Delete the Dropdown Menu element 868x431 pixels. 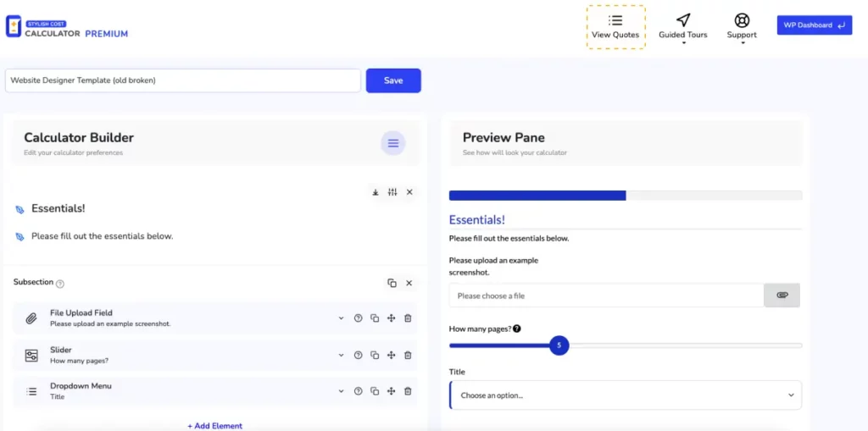pyautogui.click(x=408, y=391)
